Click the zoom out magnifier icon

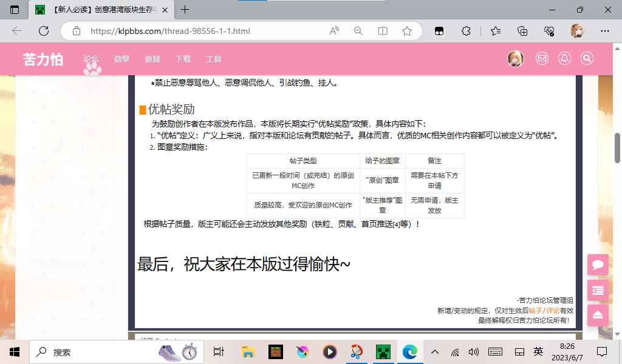pyautogui.click(x=358, y=31)
